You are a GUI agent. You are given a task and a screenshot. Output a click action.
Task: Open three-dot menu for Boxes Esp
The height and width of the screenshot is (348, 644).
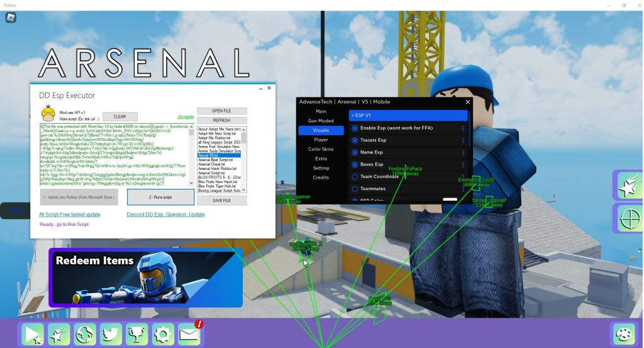463,165
